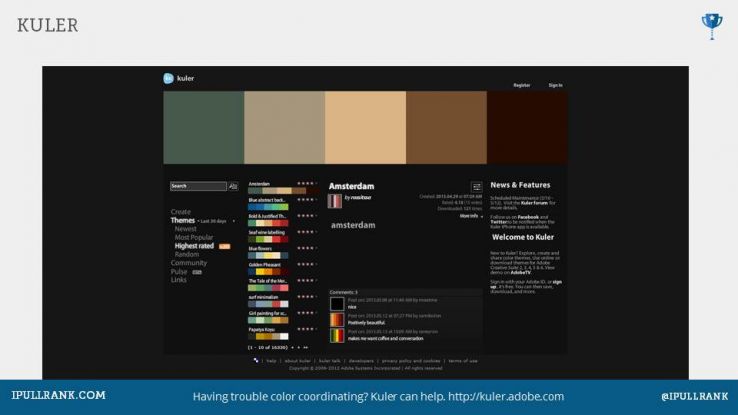
Task: Click the star rating for Amsterdam theme
Action: click(307, 184)
